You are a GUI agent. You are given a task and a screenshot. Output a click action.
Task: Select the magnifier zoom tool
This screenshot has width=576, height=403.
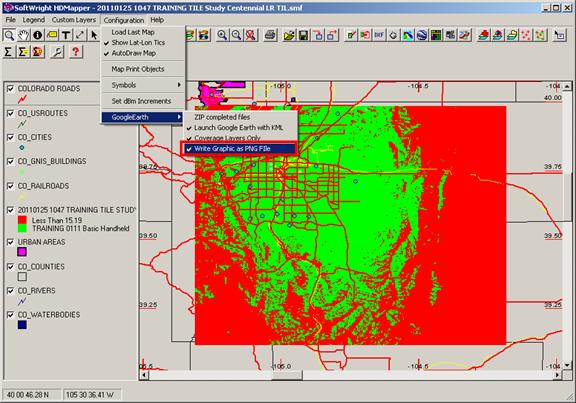9,35
